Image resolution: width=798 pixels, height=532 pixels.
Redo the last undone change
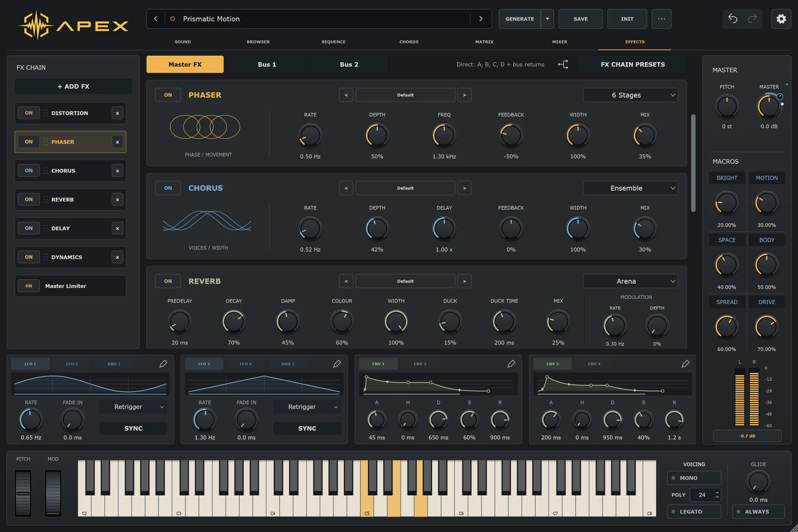tap(752, 19)
